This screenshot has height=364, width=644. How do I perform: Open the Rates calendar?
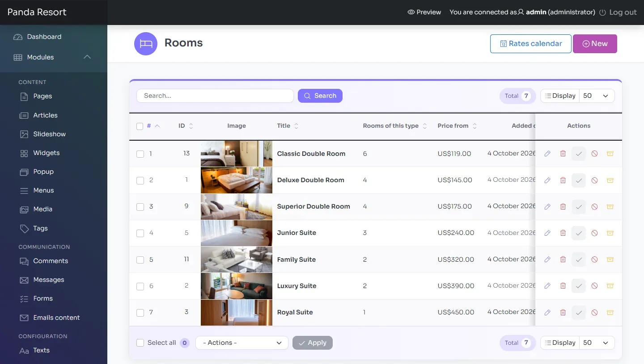pyautogui.click(x=531, y=44)
